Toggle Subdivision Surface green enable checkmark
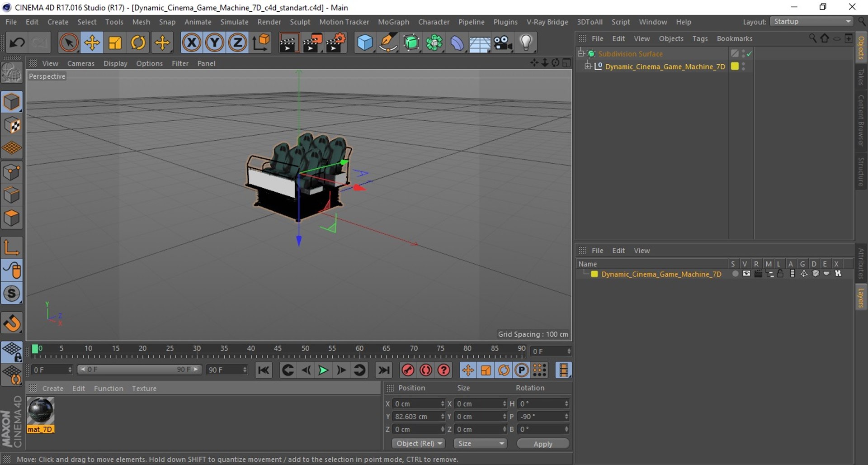 pos(749,54)
